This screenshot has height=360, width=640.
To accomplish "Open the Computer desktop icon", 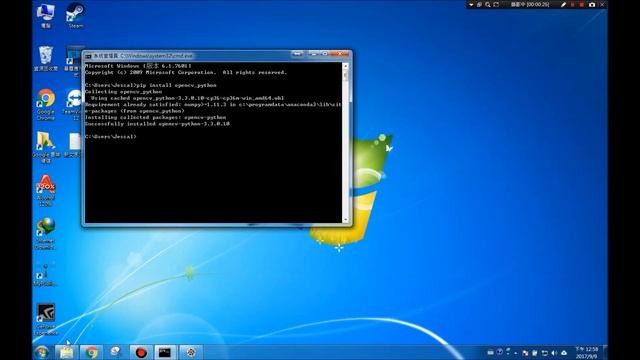I will (45, 16).
